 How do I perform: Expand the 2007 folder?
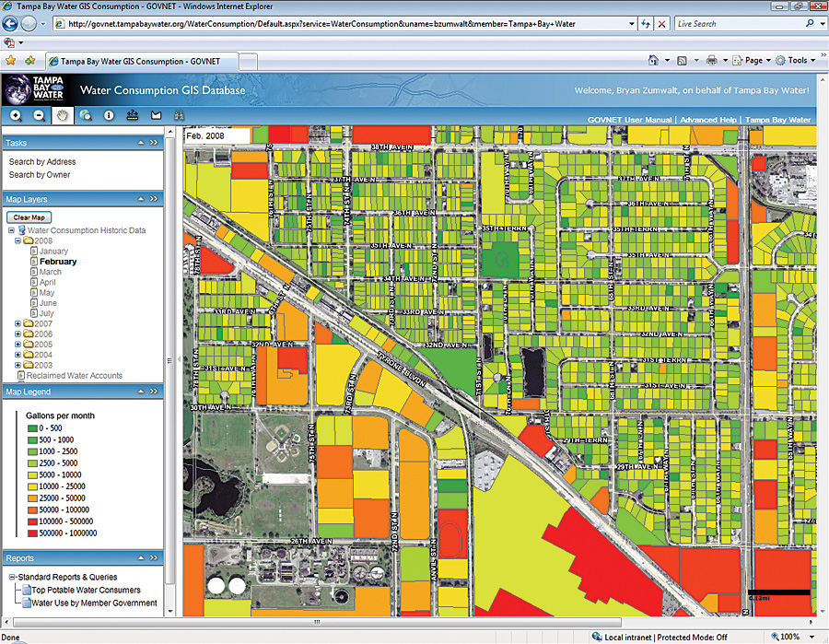pos(18,323)
